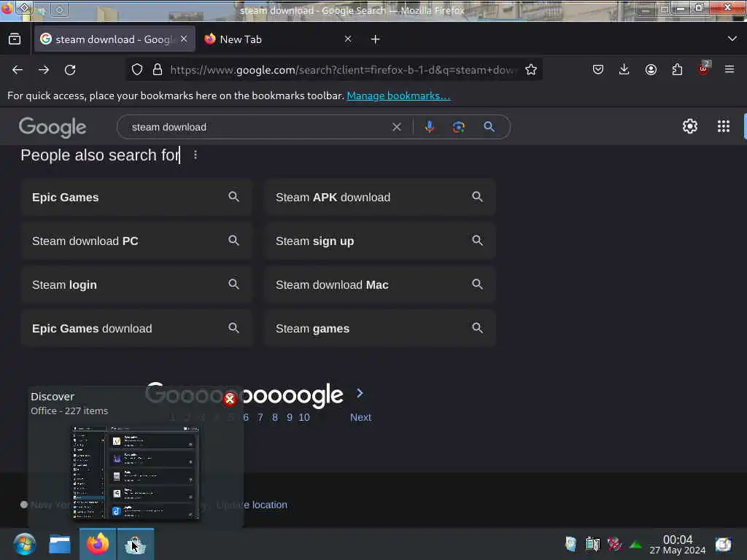Go to results page 9
747x560 pixels.
tap(289, 417)
